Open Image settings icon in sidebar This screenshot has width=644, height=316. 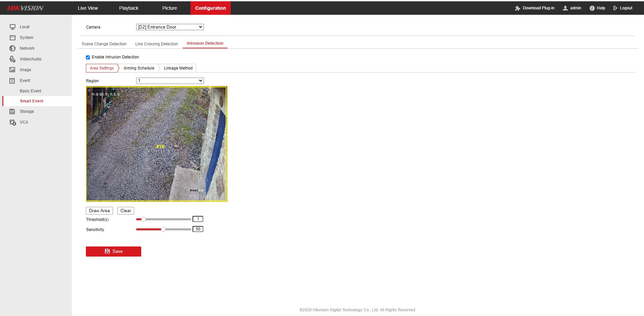point(12,70)
